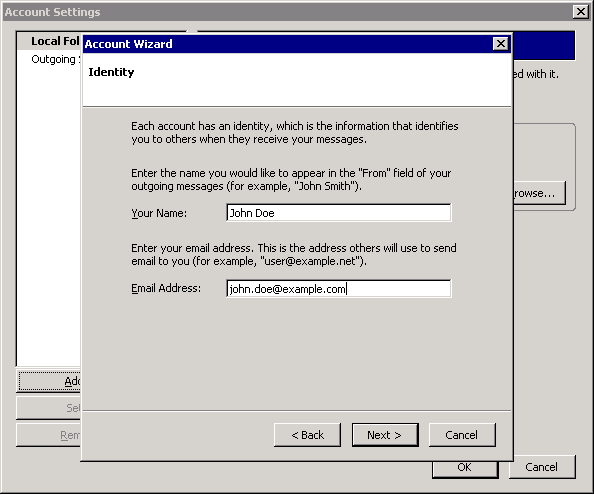Close the Account Settings window

coord(581,12)
